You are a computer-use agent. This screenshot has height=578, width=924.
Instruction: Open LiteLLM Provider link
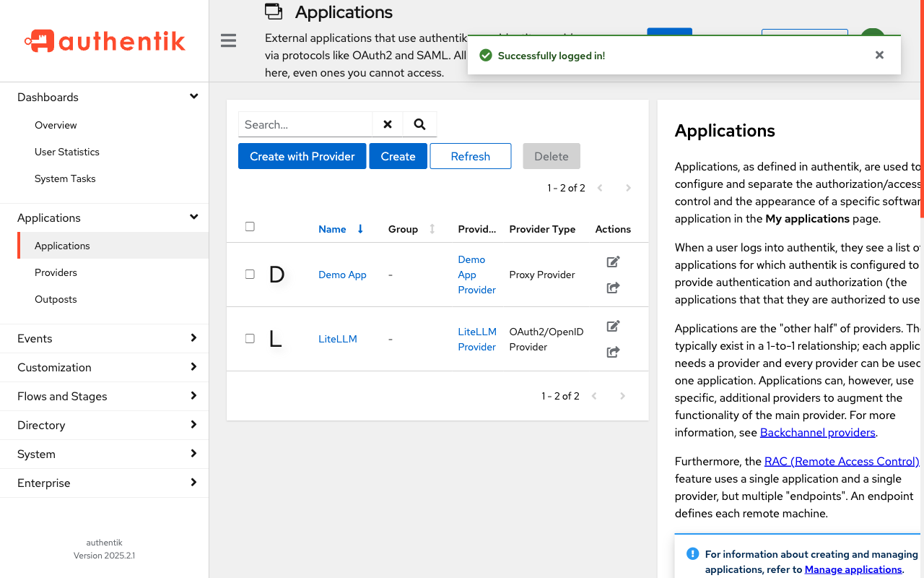[x=477, y=339]
